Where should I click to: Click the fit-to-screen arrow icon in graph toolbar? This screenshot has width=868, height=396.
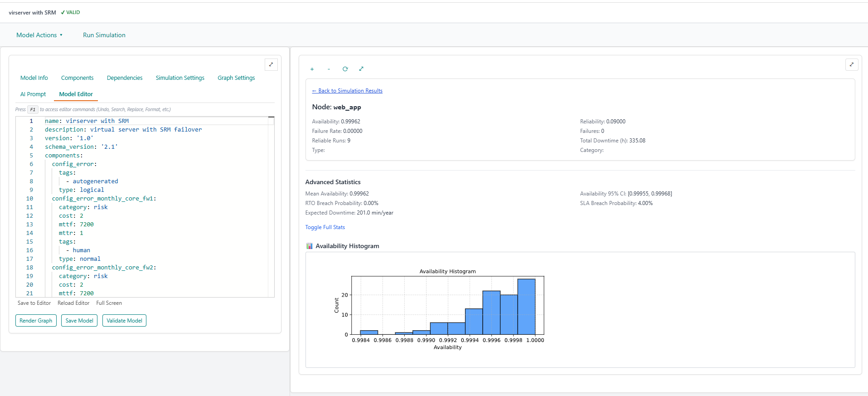tap(361, 69)
